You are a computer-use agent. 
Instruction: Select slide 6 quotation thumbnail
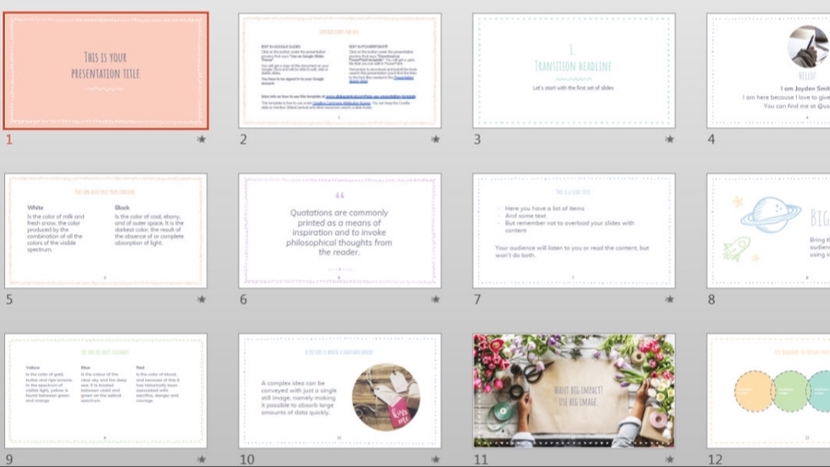point(340,231)
